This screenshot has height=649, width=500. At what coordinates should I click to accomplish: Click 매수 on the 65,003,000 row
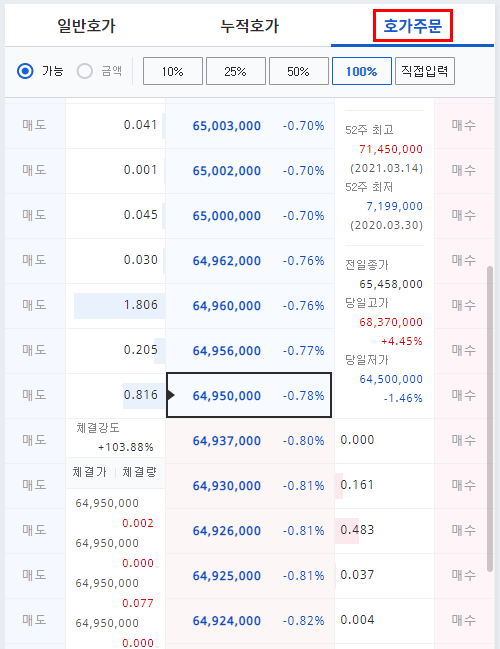pyautogui.click(x=464, y=125)
